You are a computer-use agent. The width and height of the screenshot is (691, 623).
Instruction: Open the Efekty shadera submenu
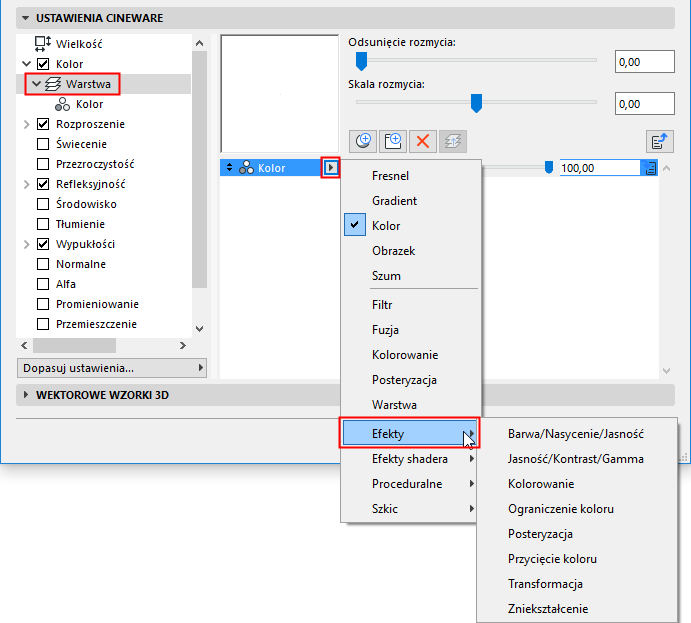pyautogui.click(x=411, y=459)
